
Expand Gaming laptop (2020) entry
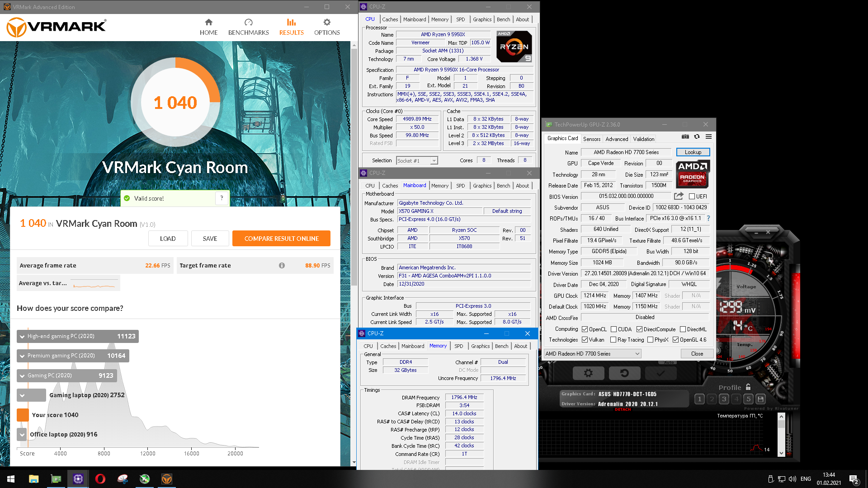[22, 395]
